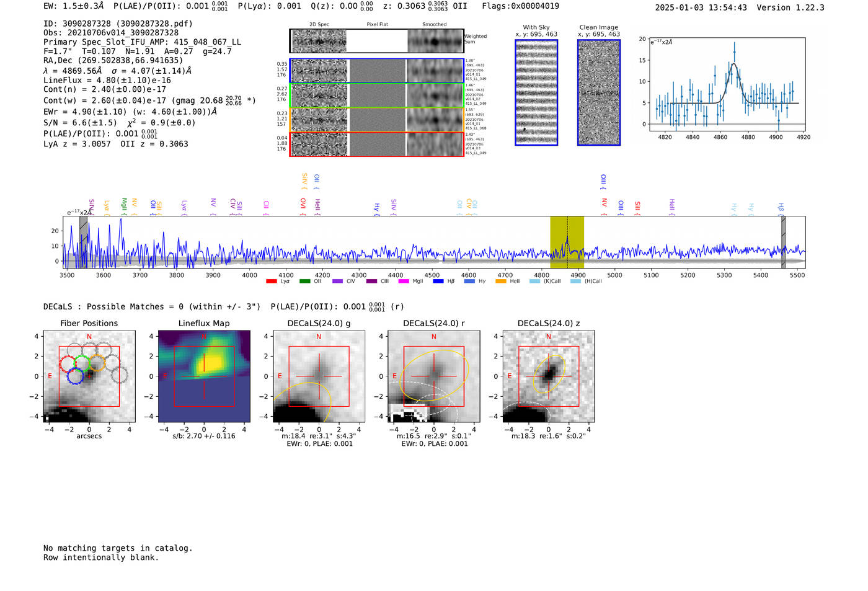Click the Pixel Flat column header
Viewport: 868px width, 591px height.
tap(378, 25)
